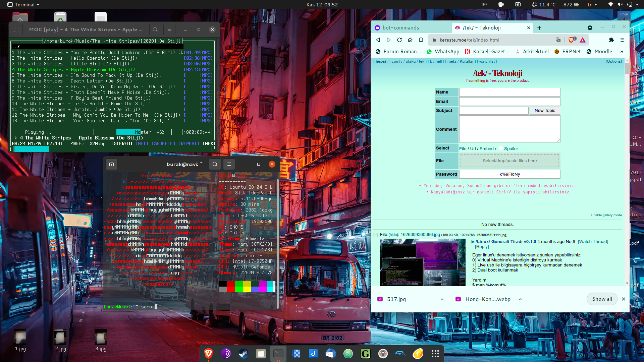Viewport: 644px width, 362px height.
Task: Click the Brave Shields icon in address bar
Action: click(572, 40)
